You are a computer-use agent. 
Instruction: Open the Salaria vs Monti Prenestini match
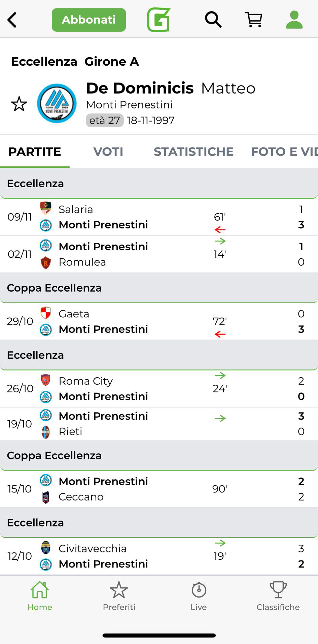159,217
